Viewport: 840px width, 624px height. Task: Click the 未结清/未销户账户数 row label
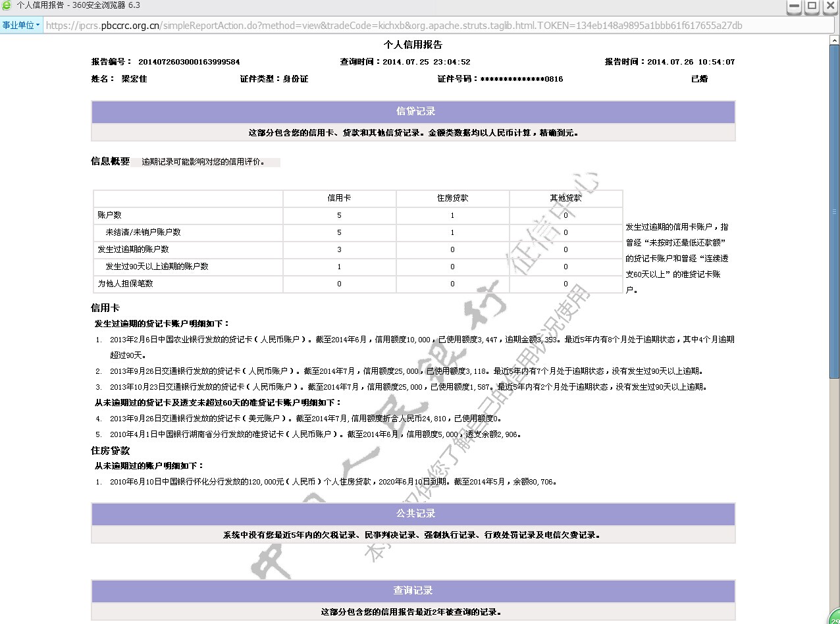point(143,232)
